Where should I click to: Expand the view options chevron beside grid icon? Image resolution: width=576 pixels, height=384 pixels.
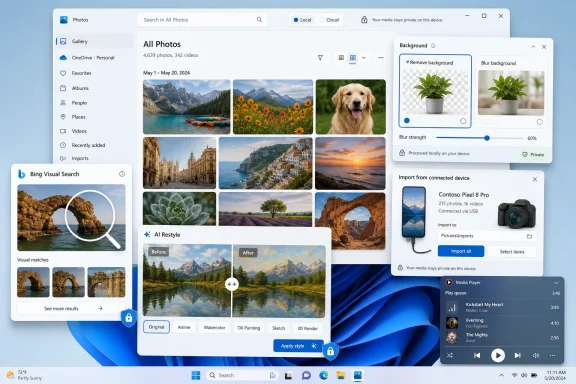[x=364, y=58]
